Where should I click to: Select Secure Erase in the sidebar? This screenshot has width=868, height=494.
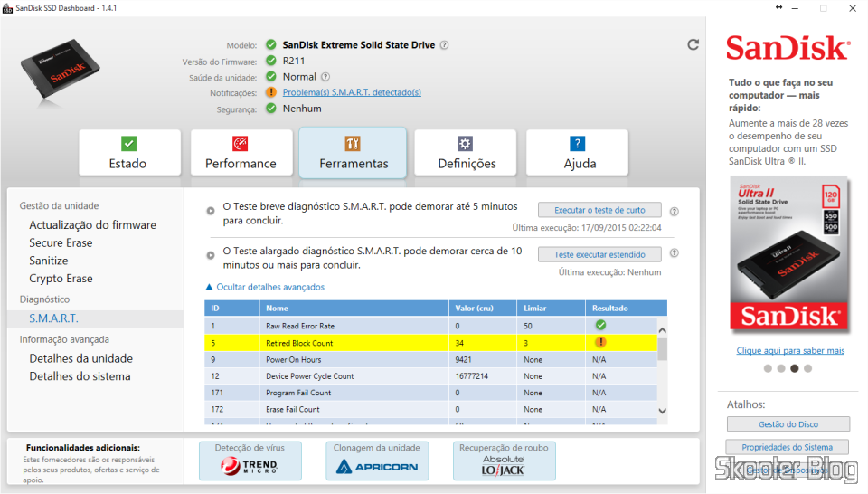pos(61,242)
